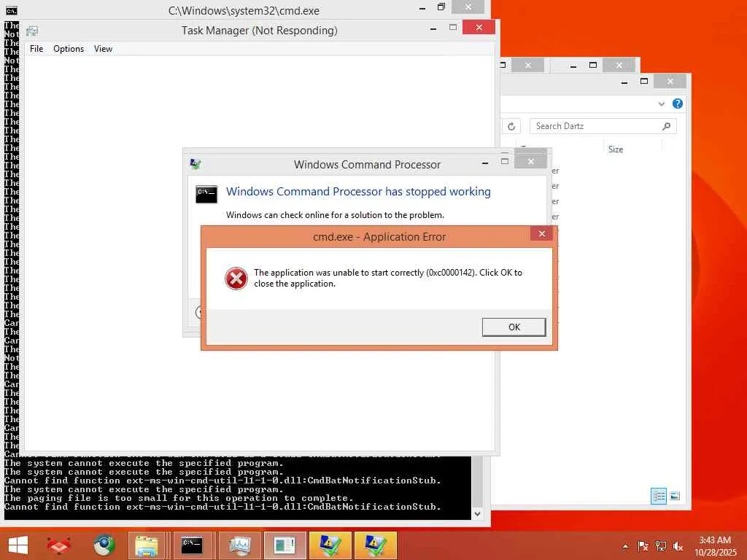Click the Windows Command Processor title bar icon

point(196,164)
